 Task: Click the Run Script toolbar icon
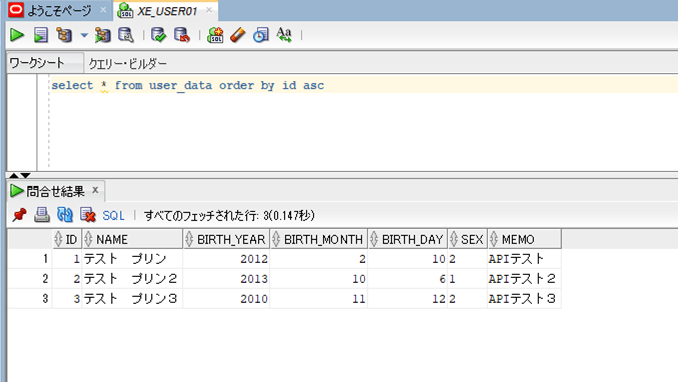click(41, 35)
